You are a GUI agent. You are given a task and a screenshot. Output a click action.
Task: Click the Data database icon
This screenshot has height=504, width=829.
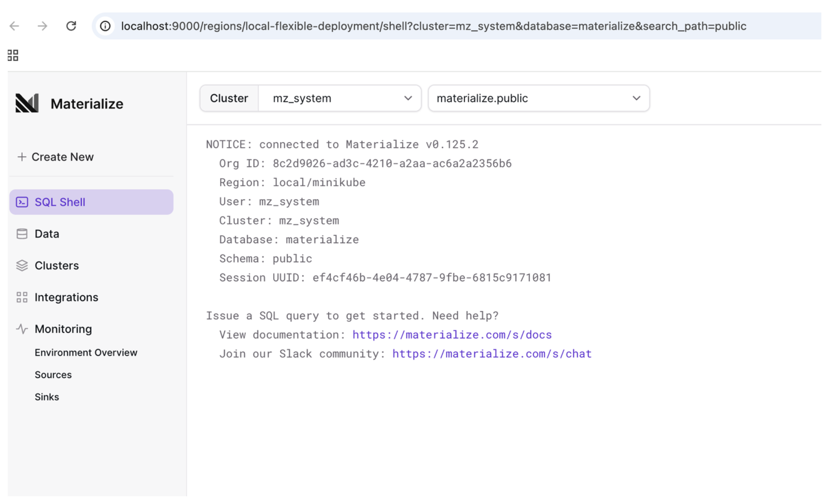[22, 234]
